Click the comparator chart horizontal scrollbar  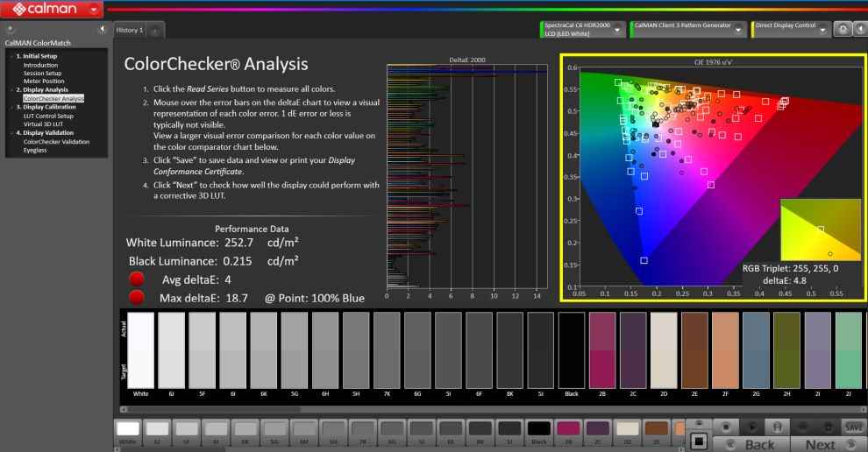tap(214, 409)
